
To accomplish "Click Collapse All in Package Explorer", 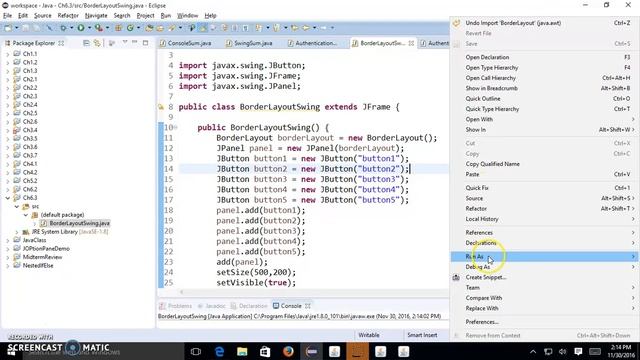I will click(x=86, y=43).
